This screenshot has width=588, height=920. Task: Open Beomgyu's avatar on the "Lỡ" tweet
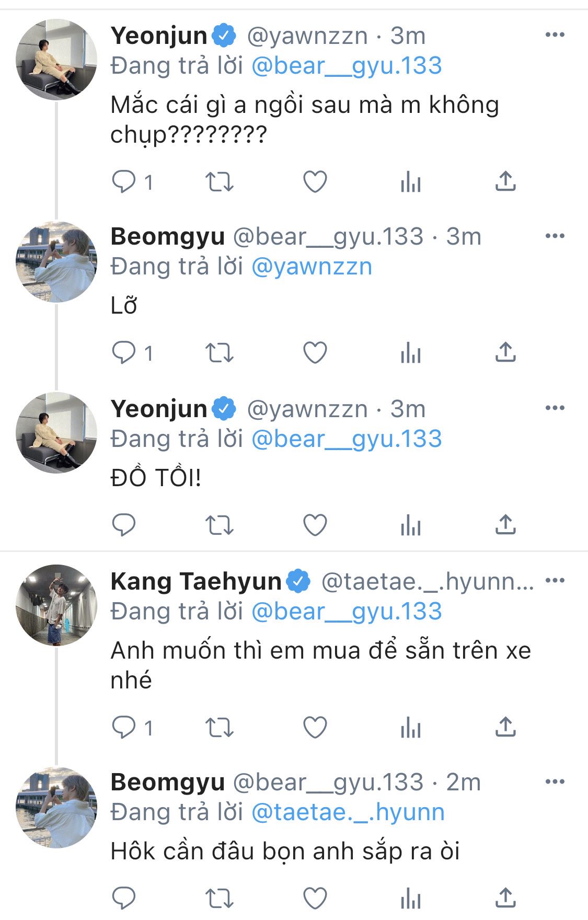(56, 261)
